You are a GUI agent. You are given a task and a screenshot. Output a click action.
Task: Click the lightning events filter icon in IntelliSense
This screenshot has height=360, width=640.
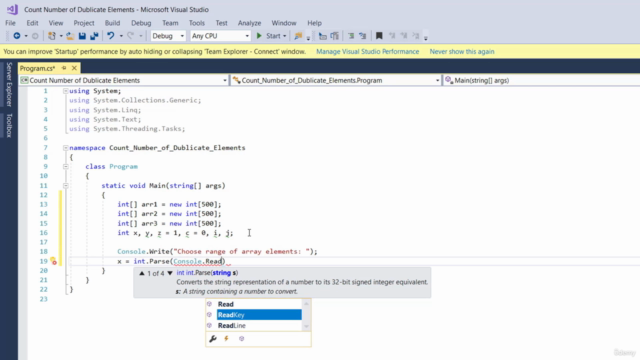[227, 338]
